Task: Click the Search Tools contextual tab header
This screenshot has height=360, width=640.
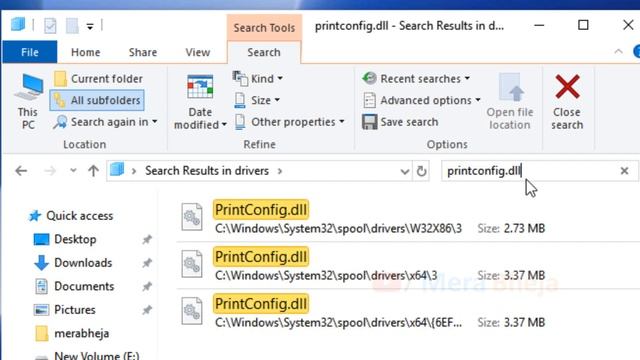Action: 264,28
